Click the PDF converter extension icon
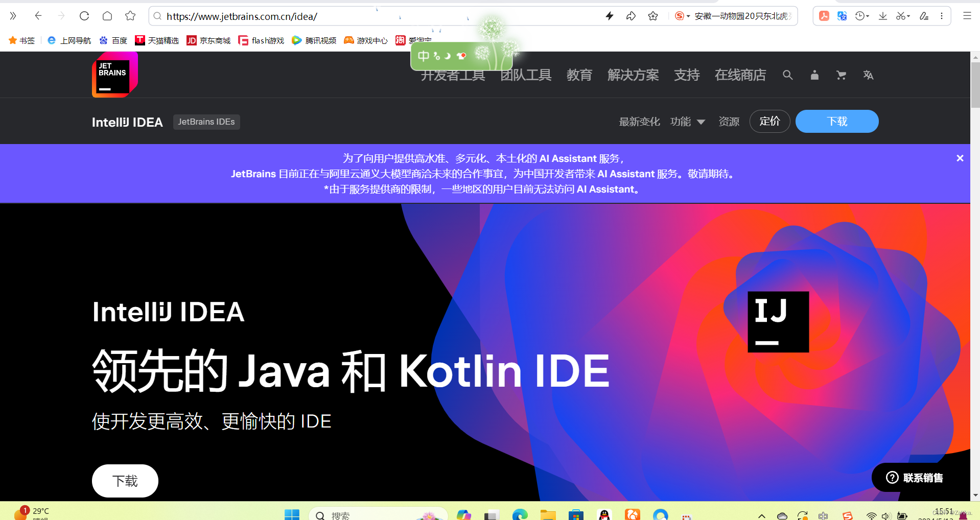The height and width of the screenshot is (520, 980). coord(824,16)
